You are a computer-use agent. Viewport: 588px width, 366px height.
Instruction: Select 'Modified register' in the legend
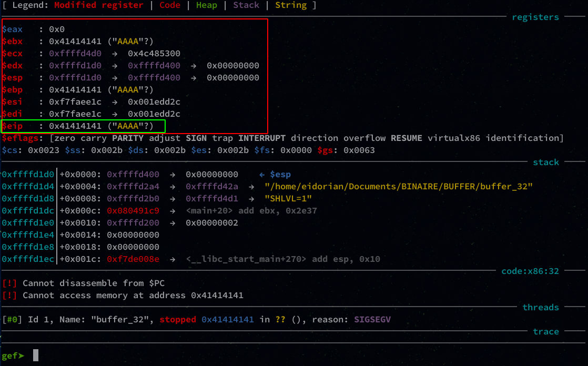point(98,5)
